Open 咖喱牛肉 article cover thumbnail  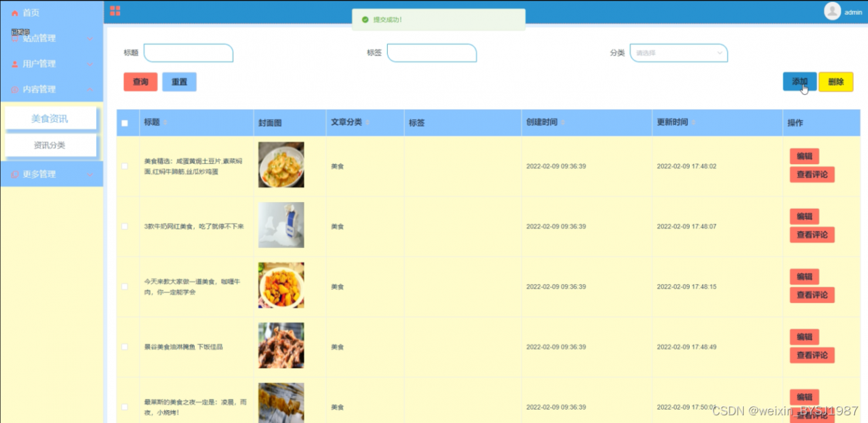[281, 285]
